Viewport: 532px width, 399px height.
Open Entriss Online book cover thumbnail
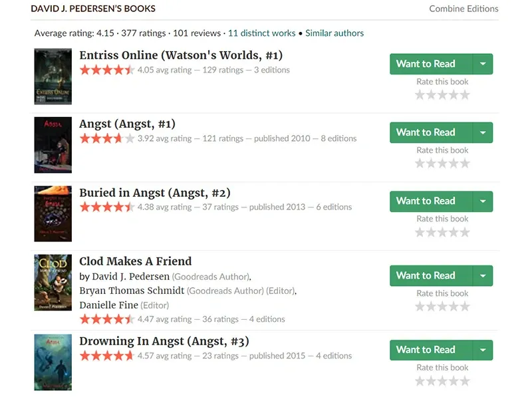click(53, 76)
